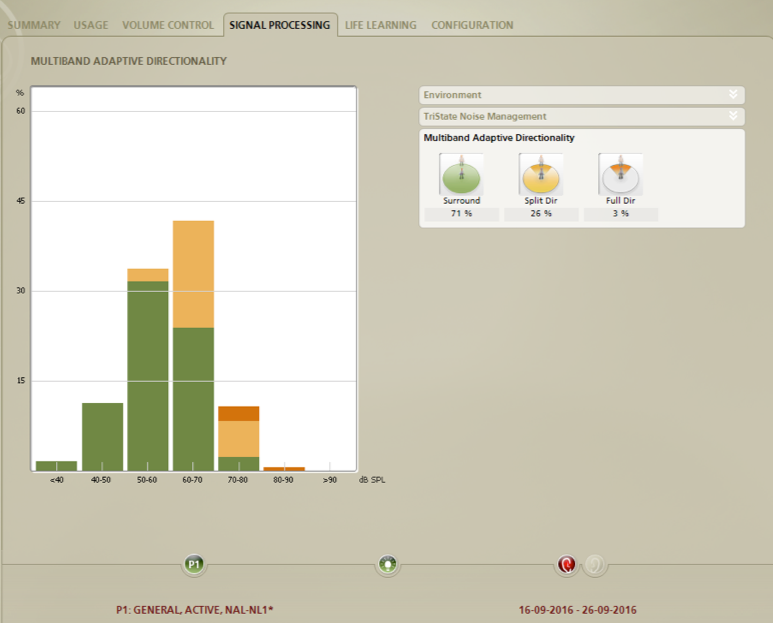This screenshot has height=623, width=773.
Task: Switch to the Usage tab
Action: 91,25
